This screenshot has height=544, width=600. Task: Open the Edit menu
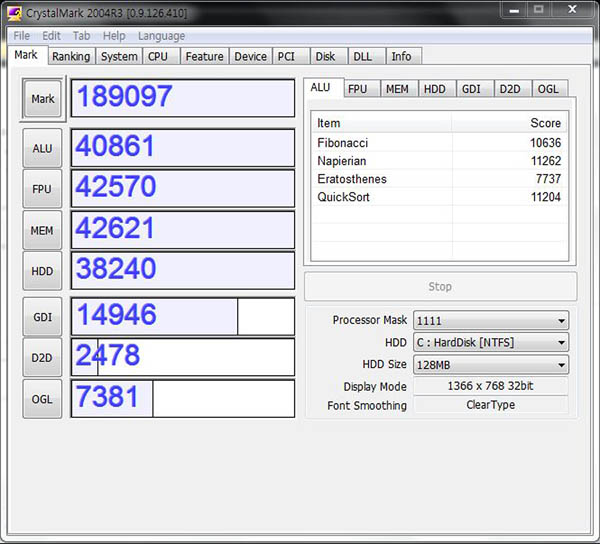(51, 36)
